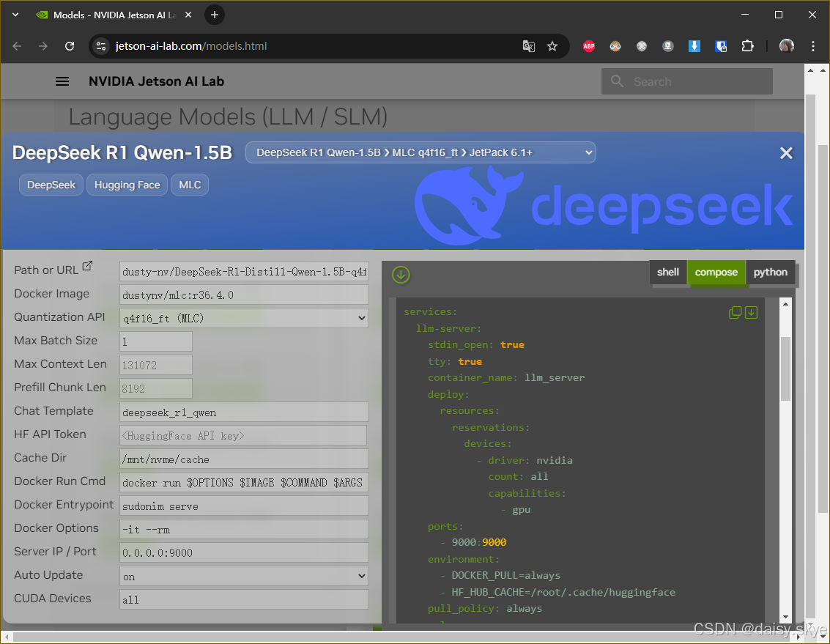Screen dimensions: 830x644
Task: Edit the Chat Template field
Action: coord(244,412)
